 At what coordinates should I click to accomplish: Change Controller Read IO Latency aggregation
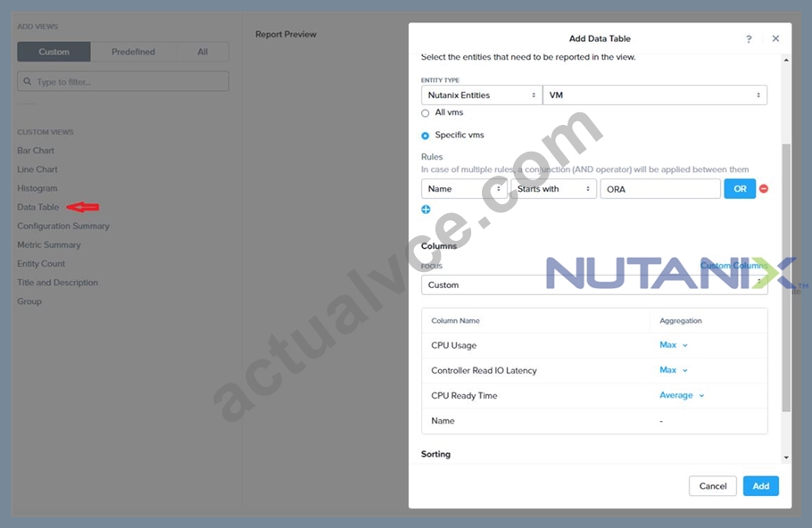point(673,370)
